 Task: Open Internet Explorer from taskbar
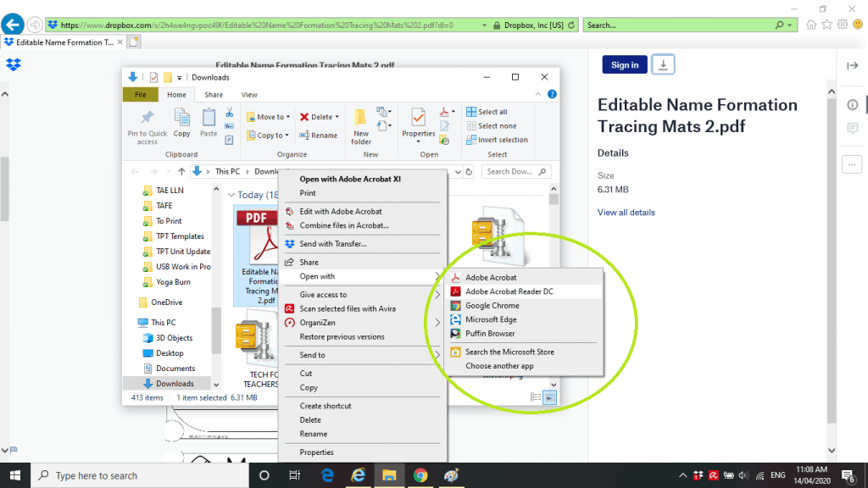(x=359, y=475)
